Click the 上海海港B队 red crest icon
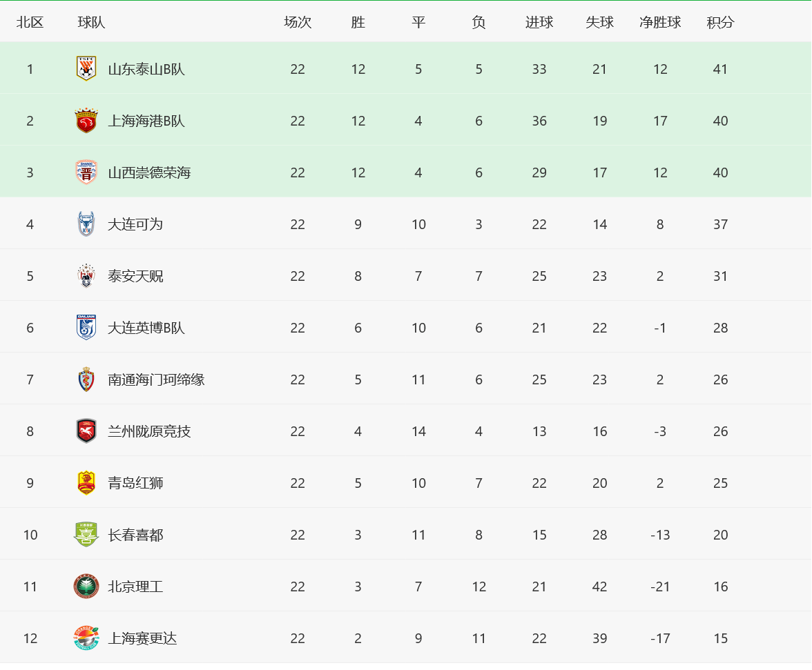 (x=86, y=121)
